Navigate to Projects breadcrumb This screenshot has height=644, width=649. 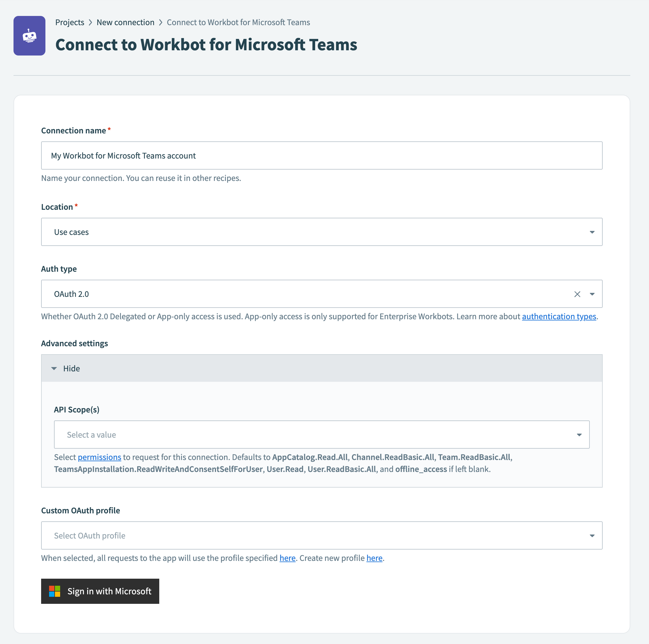click(x=70, y=22)
